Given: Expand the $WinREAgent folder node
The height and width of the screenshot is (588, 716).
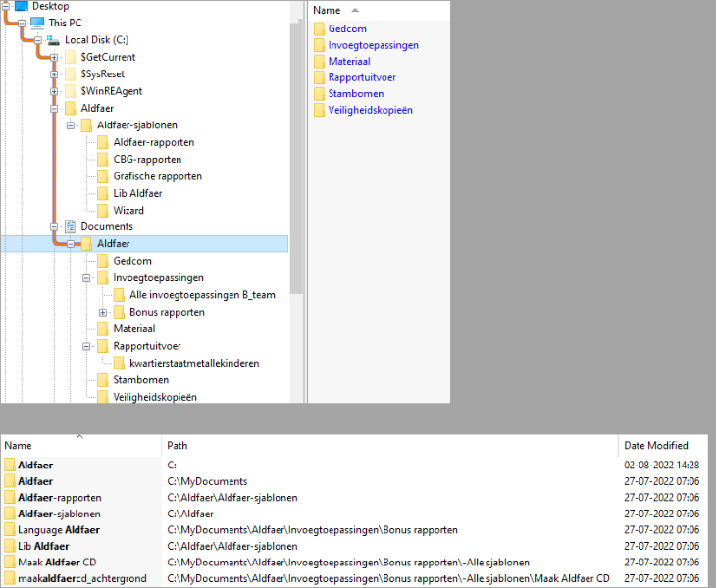Looking at the screenshot, I should point(54,91).
